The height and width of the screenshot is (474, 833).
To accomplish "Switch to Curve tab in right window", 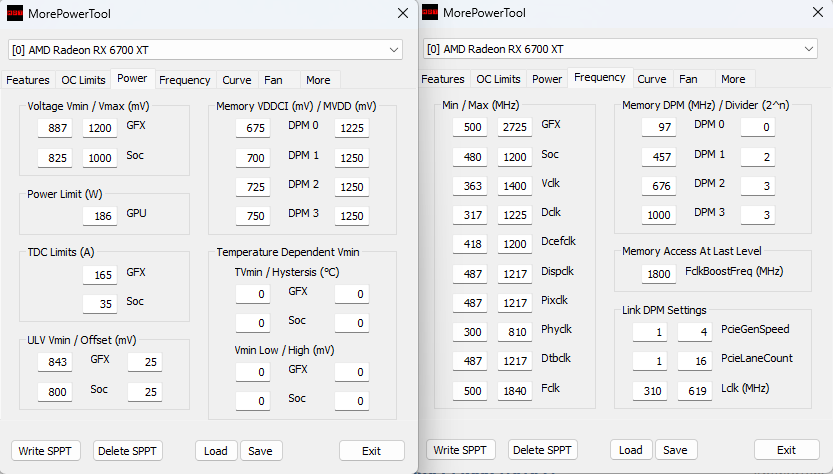I will tap(651, 79).
